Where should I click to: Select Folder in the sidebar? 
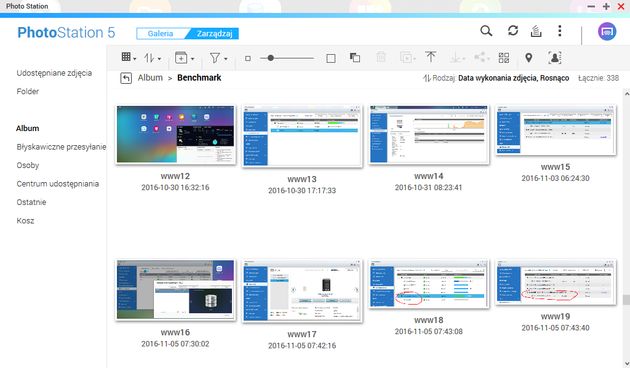coord(28,92)
